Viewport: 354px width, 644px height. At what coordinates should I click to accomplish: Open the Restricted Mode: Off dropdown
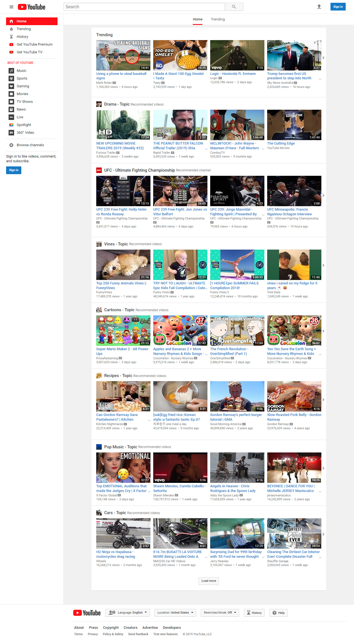[220, 613]
